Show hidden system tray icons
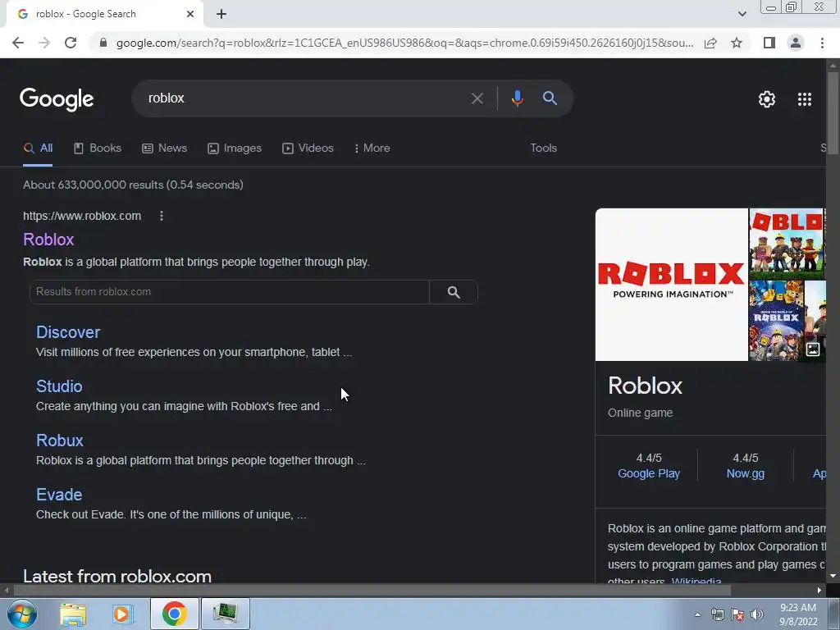The image size is (840, 630). pos(697,615)
